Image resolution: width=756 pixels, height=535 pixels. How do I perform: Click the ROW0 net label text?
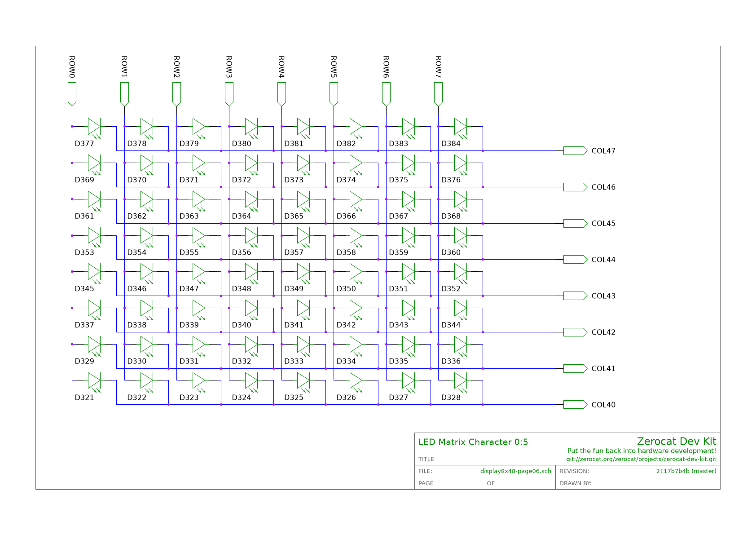(x=72, y=67)
